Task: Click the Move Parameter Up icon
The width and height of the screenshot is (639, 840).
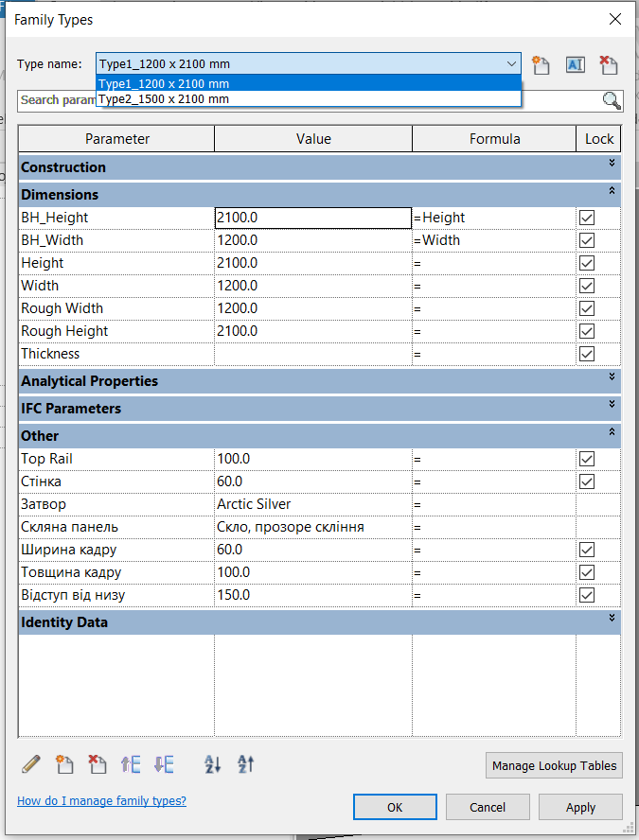Action: point(131,764)
